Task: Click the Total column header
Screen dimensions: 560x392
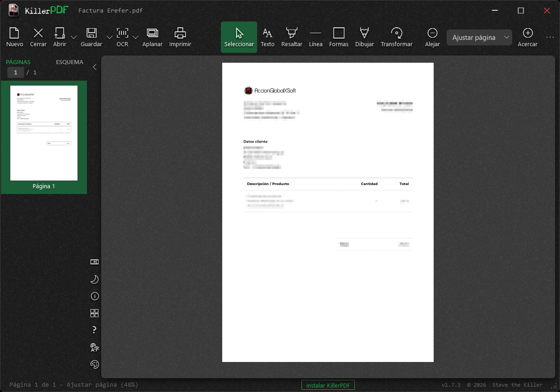Action: pos(404,184)
